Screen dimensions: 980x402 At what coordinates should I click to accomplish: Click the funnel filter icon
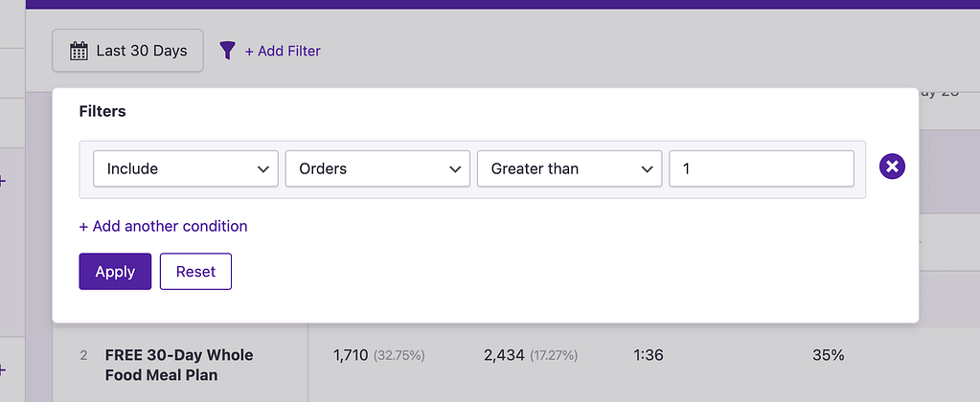click(227, 51)
